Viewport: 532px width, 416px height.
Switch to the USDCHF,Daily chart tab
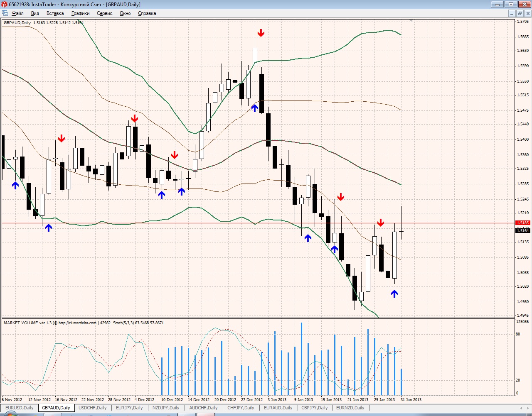[x=93, y=408]
